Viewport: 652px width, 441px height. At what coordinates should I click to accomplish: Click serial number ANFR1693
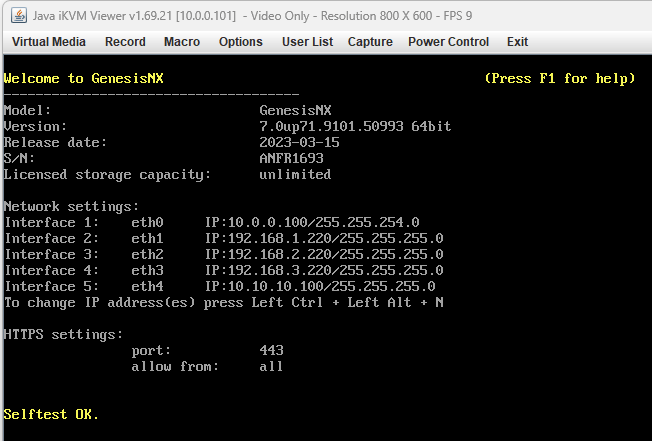(x=291, y=158)
